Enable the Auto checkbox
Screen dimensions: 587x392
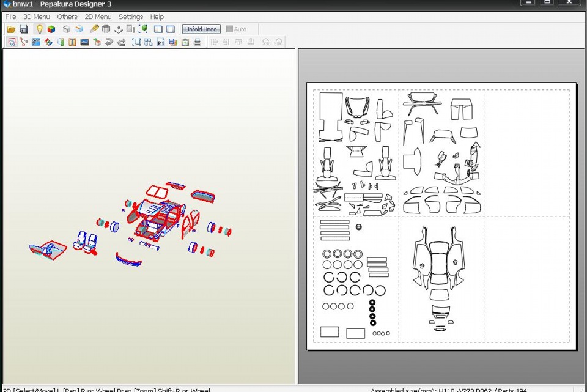(x=229, y=29)
